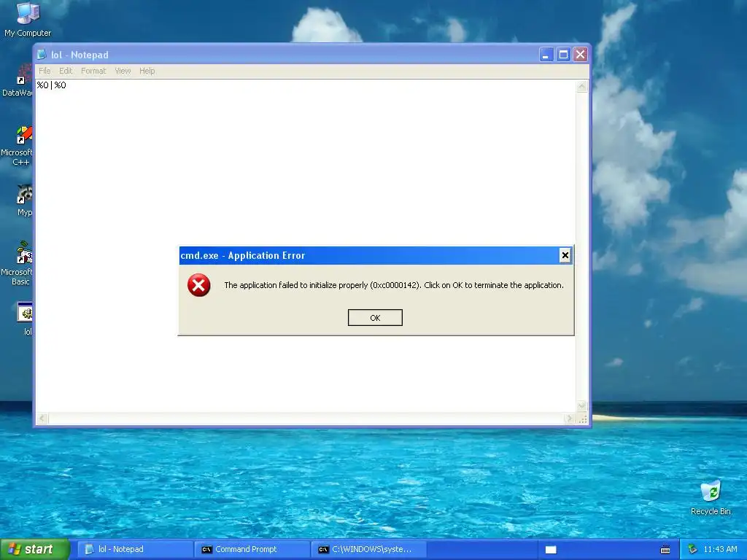
Task: Select the Microsoft Basic desktop shortcut
Action: tap(18, 263)
